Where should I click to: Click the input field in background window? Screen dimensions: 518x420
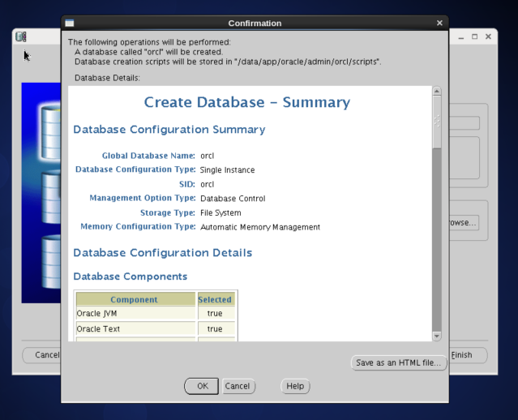point(464,123)
